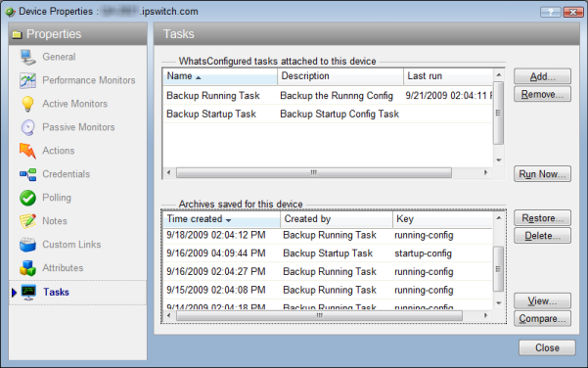The height and width of the screenshot is (368, 588).
Task: Click Backup Startup Config Task description
Action: coord(339,115)
